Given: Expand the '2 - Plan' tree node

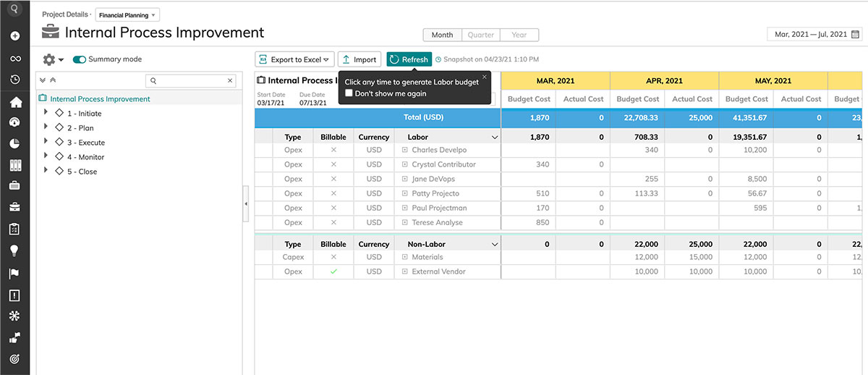Looking at the screenshot, I should tap(46, 127).
